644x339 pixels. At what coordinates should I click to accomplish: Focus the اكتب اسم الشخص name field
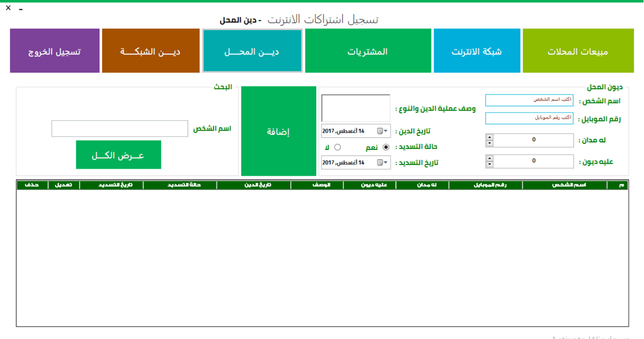(x=529, y=100)
